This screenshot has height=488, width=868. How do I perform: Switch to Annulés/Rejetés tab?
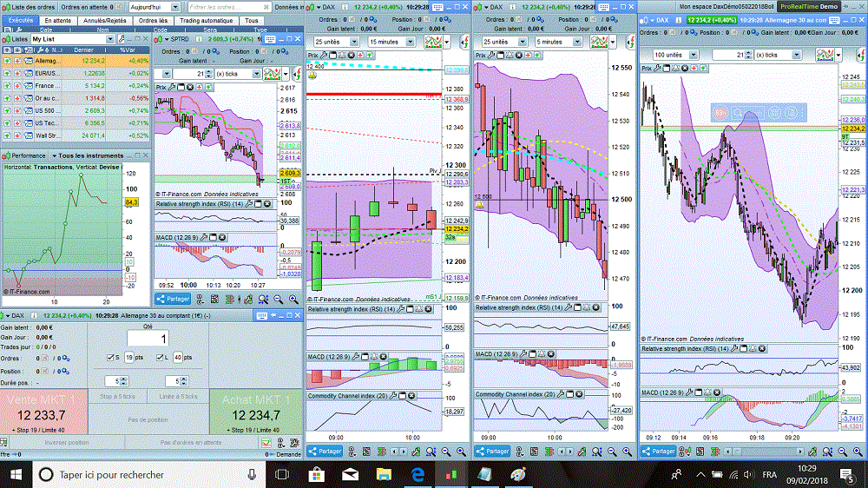(x=105, y=21)
